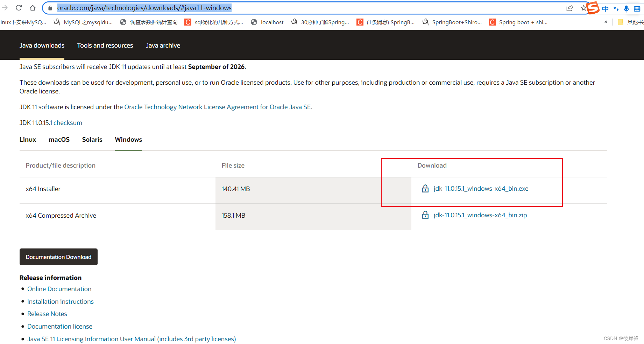Viewport: 644px width, 344px height.
Task: Open the Installation instructions link
Action: (61, 302)
